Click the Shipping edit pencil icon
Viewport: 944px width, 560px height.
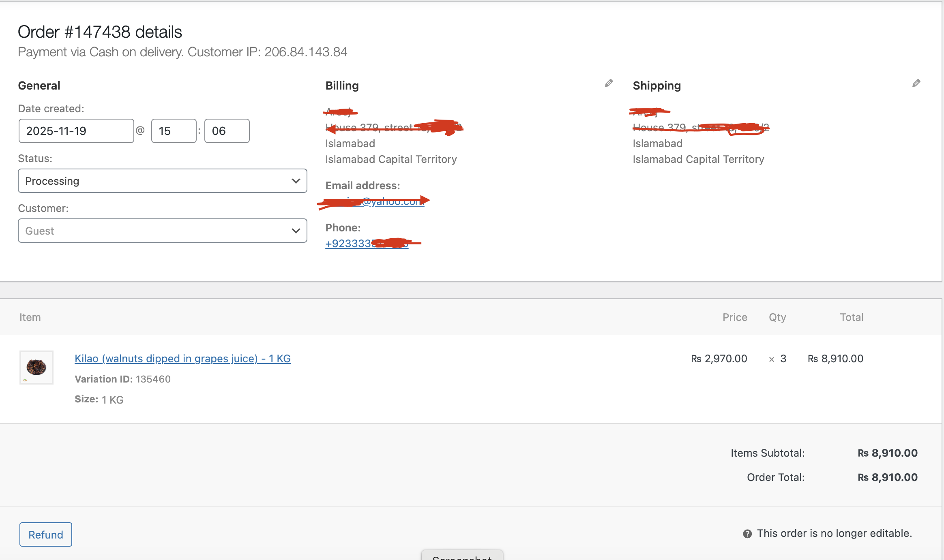click(916, 83)
